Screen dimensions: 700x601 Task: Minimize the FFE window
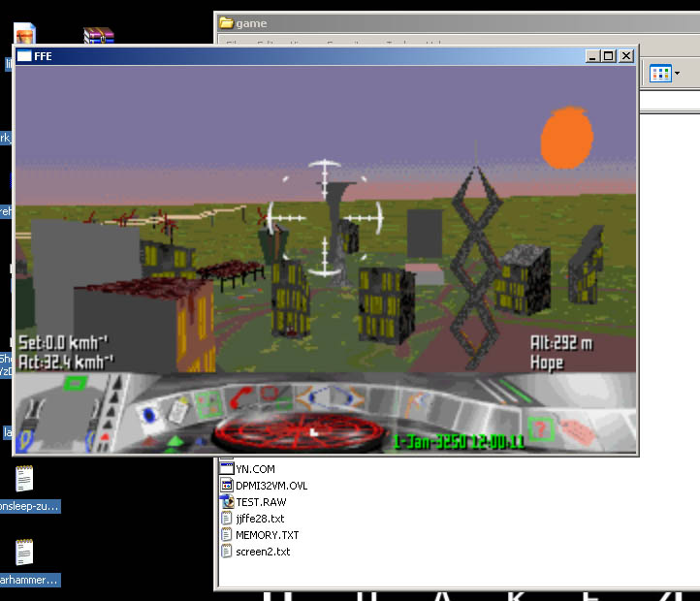[592, 56]
